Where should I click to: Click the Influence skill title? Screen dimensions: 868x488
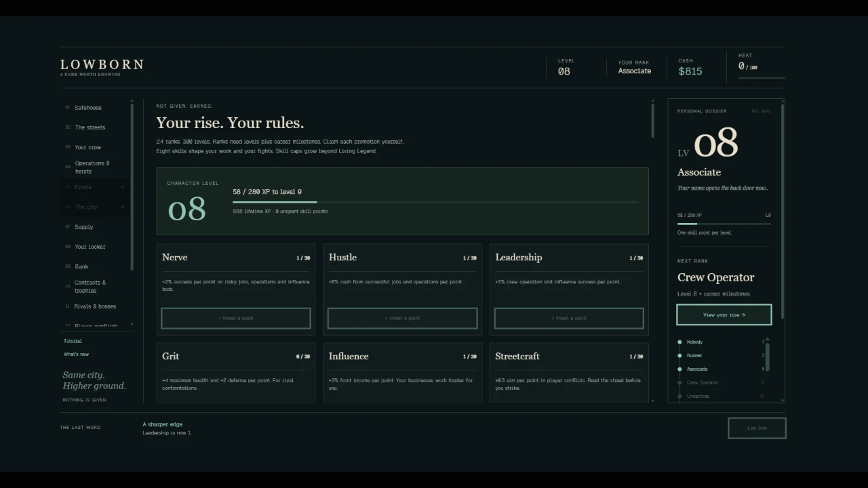point(349,357)
